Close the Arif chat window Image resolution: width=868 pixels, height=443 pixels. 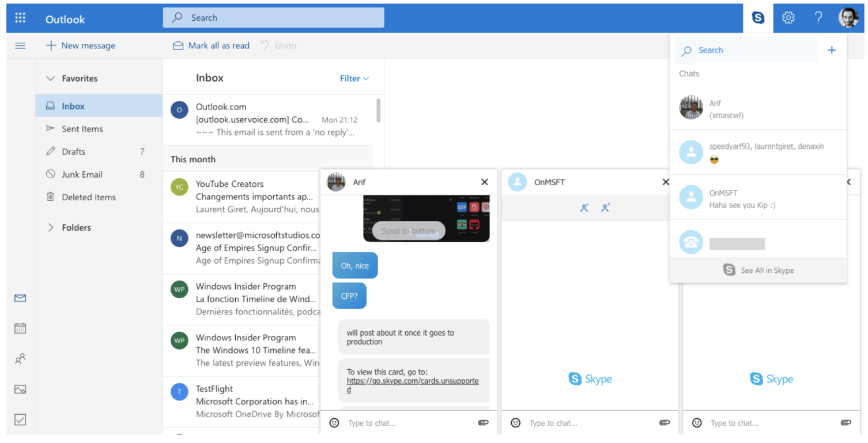point(484,182)
